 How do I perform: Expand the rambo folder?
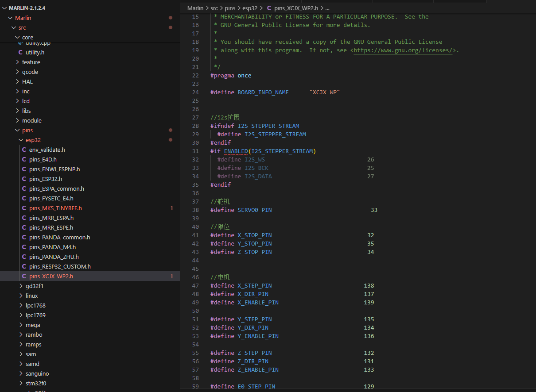(x=21, y=334)
